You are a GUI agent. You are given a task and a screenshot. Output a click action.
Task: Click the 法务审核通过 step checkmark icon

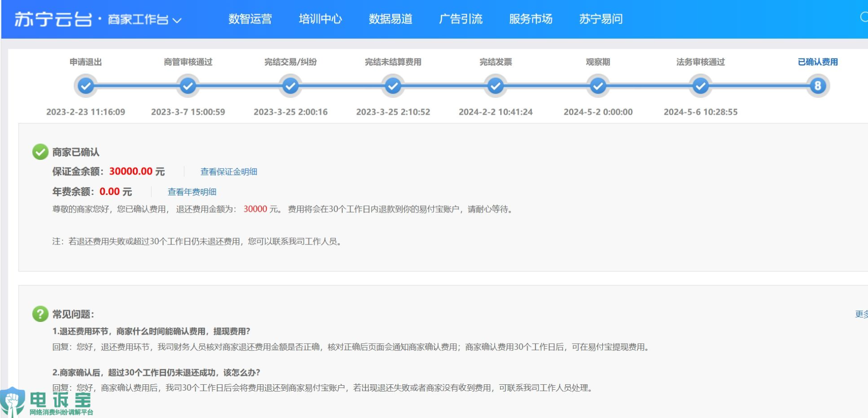pyautogui.click(x=701, y=86)
